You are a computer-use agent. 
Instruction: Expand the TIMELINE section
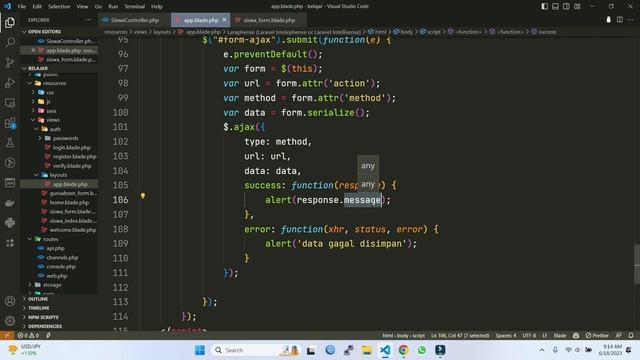click(59, 308)
